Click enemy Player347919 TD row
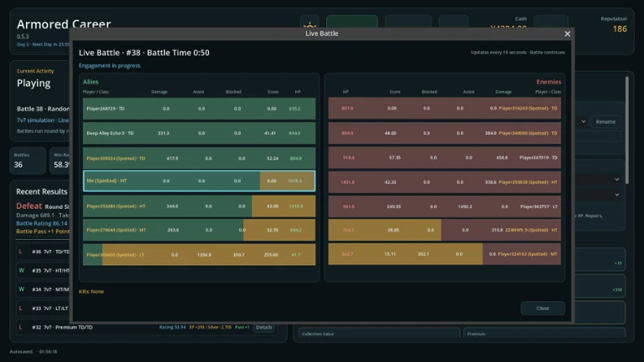The image size is (644, 362). [x=444, y=157]
